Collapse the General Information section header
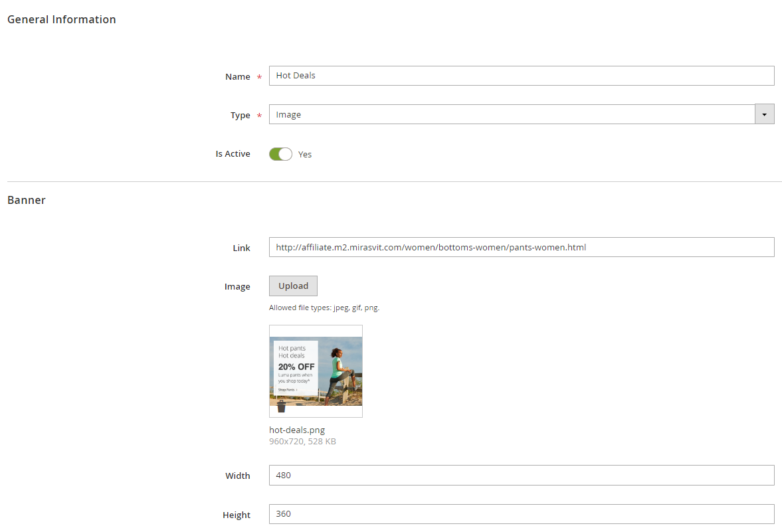Image resolution: width=782 pixels, height=532 pixels. coord(62,20)
